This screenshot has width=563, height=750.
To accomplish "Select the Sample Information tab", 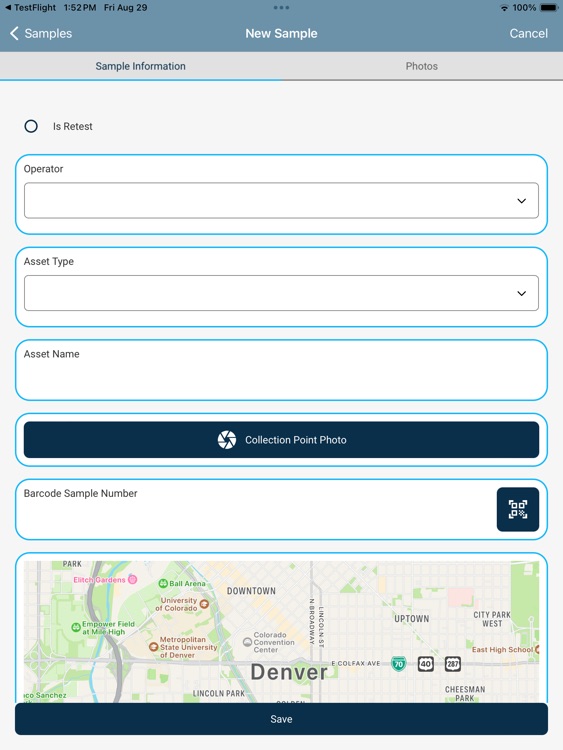I will pos(141,66).
